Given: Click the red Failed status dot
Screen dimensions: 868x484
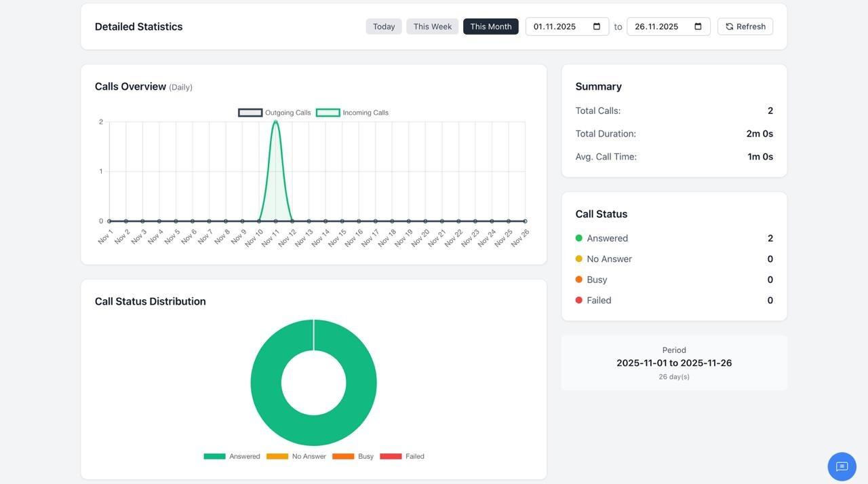Looking at the screenshot, I should coord(579,300).
